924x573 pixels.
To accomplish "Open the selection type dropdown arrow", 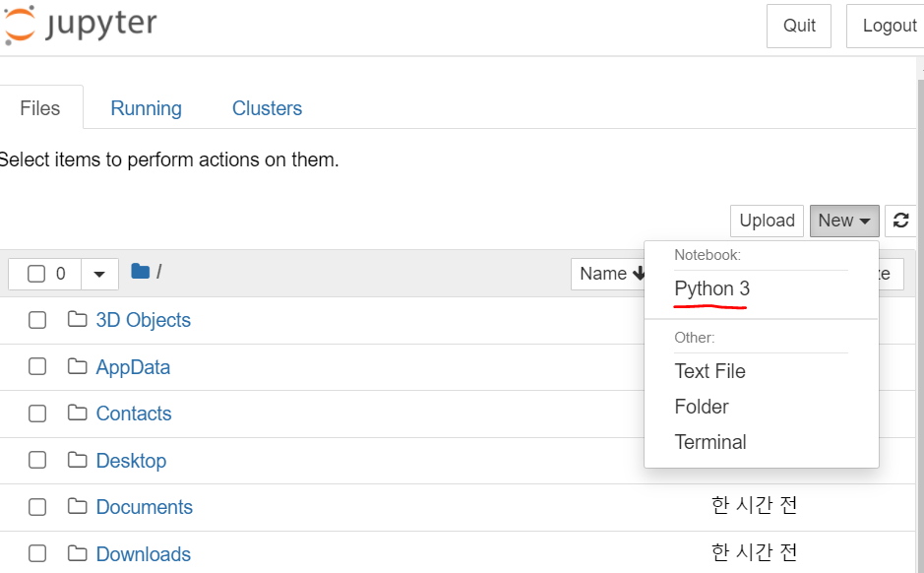I will (99, 274).
